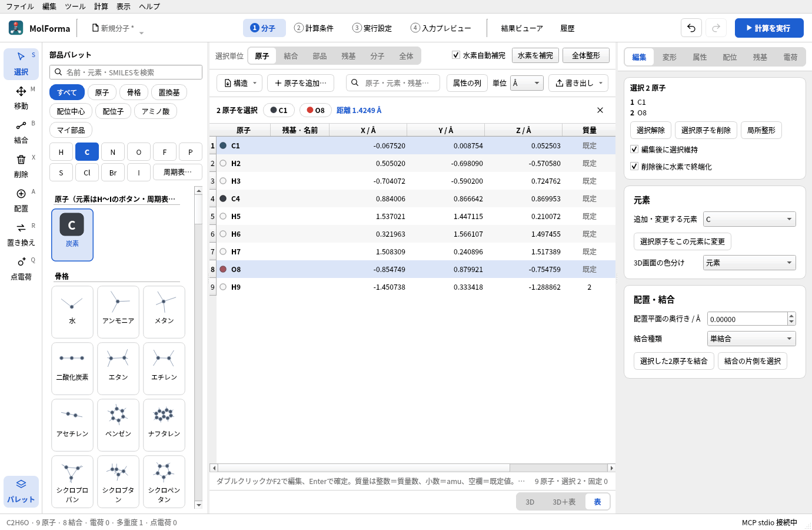Select the 選択 (select) tool in sidebar

(x=21, y=64)
